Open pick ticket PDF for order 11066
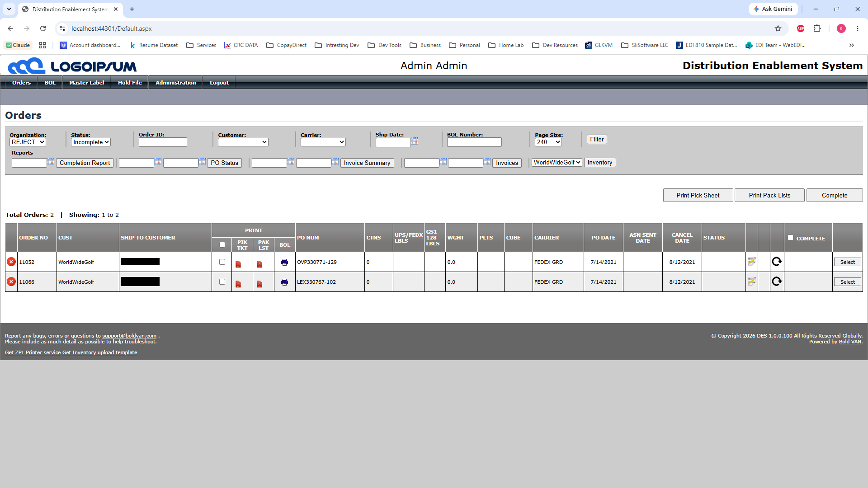This screenshot has height=488, width=868. coord(238,284)
